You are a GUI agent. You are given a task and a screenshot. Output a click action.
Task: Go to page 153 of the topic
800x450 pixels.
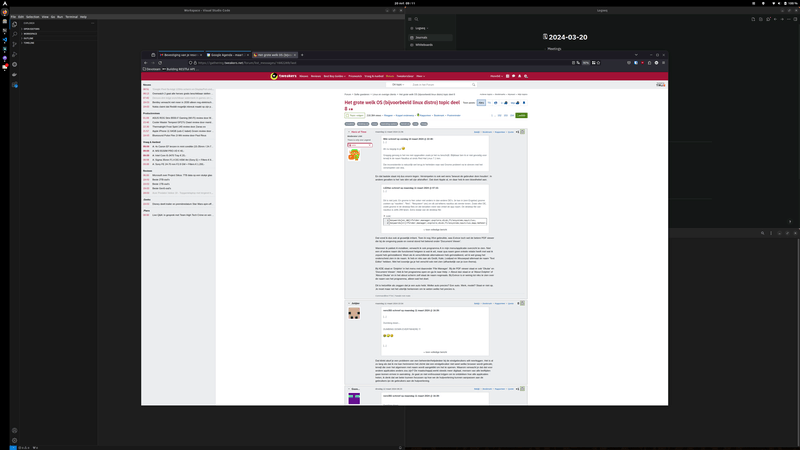click(x=506, y=115)
